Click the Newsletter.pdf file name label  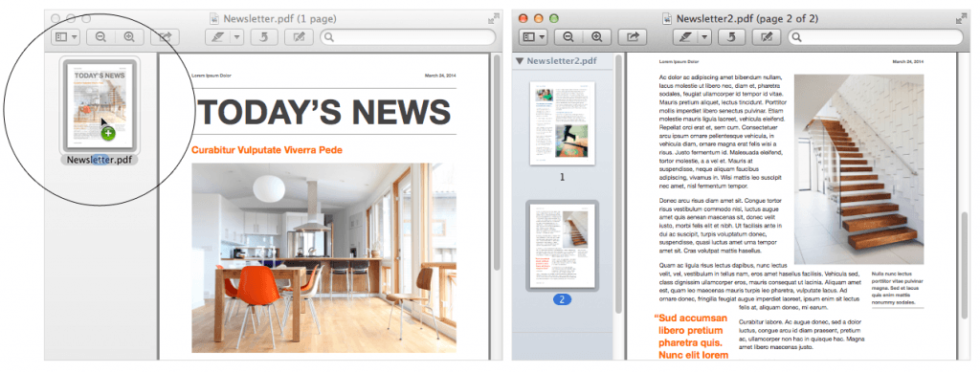[100, 160]
